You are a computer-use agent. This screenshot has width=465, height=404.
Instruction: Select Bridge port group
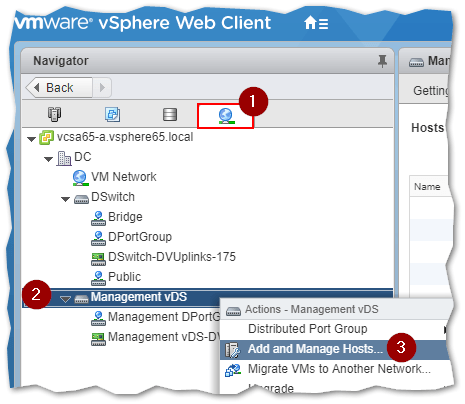point(125,217)
